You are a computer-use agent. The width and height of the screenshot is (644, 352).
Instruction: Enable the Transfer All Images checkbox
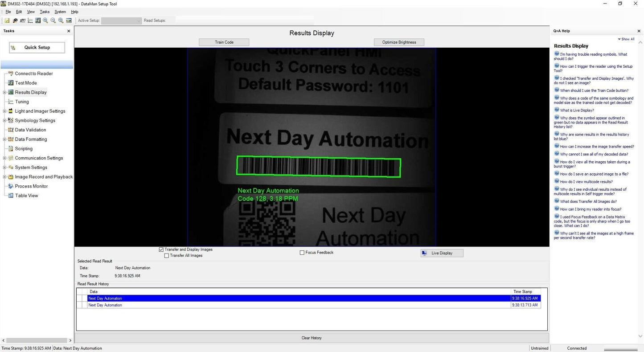tap(167, 256)
